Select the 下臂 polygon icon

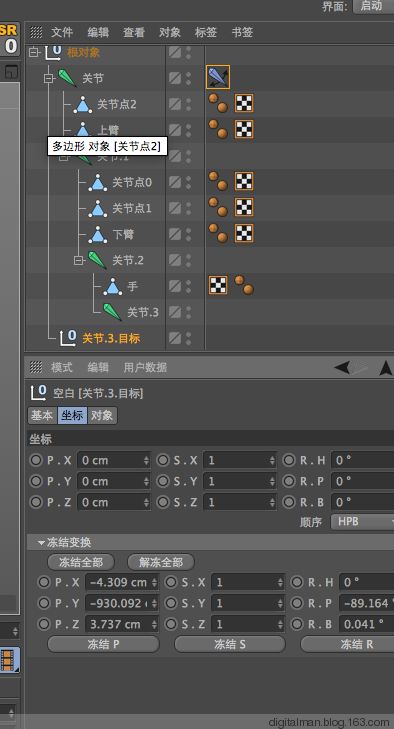98,234
